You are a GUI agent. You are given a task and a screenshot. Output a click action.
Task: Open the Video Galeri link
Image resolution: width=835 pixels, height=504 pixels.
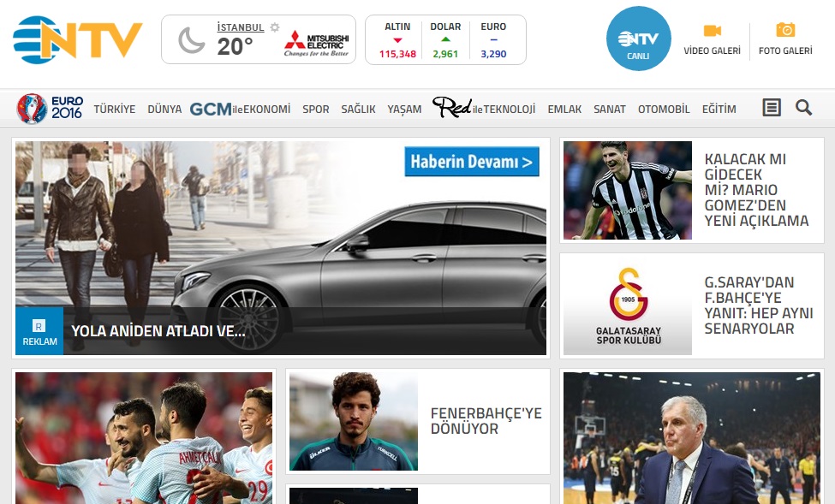[x=712, y=50]
